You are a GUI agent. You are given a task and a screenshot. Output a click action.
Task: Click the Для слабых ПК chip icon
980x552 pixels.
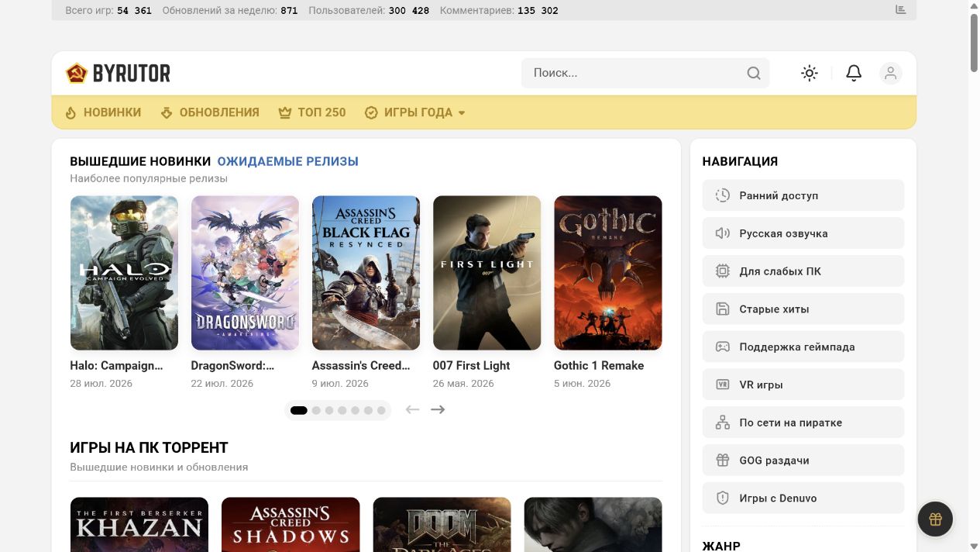pos(723,271)
